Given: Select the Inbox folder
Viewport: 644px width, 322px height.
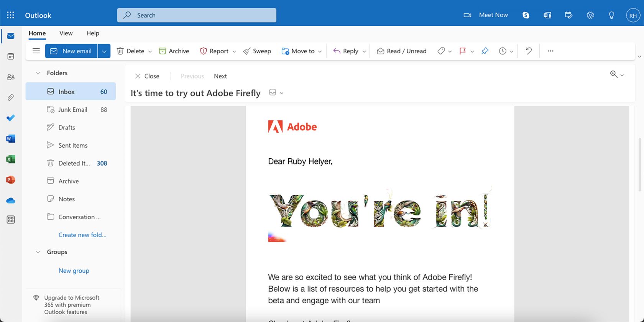Looking at the screenshot, I should (x=71, y=91).
